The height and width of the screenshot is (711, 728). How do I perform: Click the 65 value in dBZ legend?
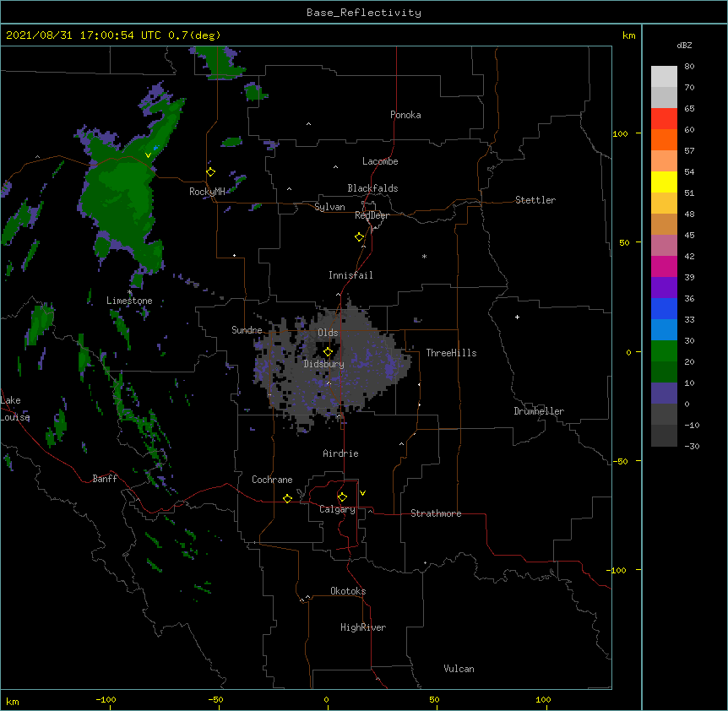pyautogui.click(x=689, y=109)
